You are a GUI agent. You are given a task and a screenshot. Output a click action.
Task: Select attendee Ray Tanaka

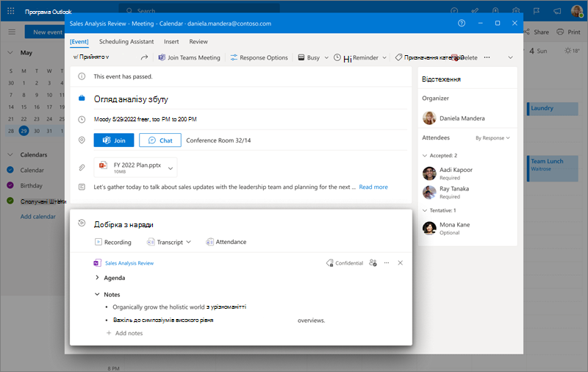pyautogui.click(x=445, y=192)
